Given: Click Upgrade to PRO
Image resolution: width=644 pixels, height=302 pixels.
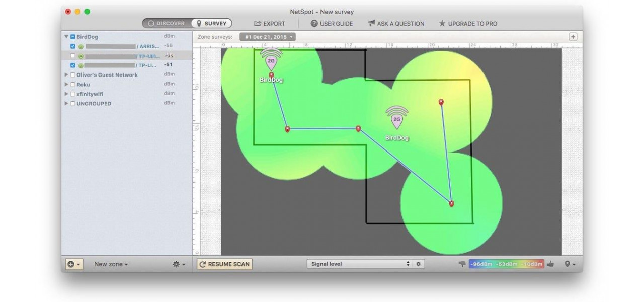Looking at the screenshot, I should pyautogui.click(x=468, y=24).
